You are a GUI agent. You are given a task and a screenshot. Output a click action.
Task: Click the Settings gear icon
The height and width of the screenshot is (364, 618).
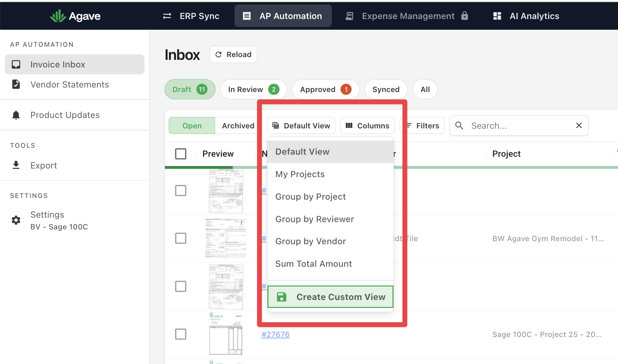tap(16, 220)
